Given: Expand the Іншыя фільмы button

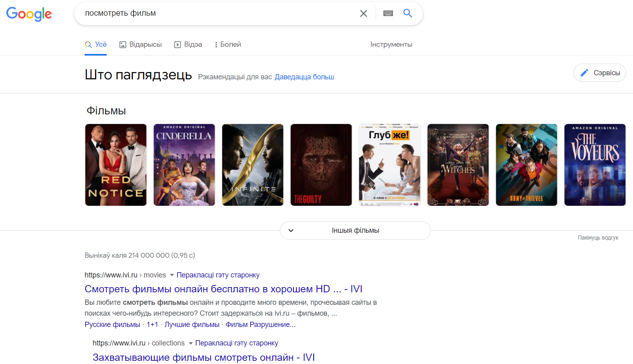Looking at the screenshot, I should click(x=355, y=230).
